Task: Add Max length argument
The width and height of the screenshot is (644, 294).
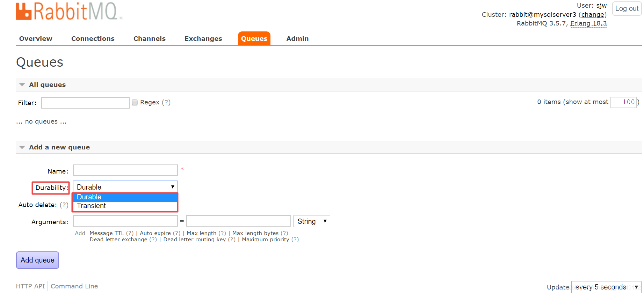Action: pos(202,233)
